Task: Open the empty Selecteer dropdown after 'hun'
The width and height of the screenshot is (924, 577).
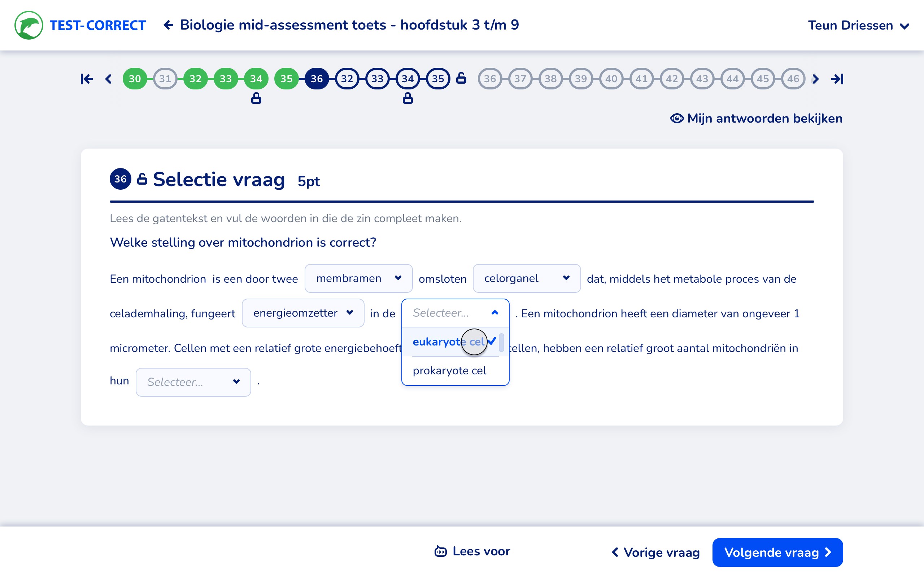Action: point(193,382)
